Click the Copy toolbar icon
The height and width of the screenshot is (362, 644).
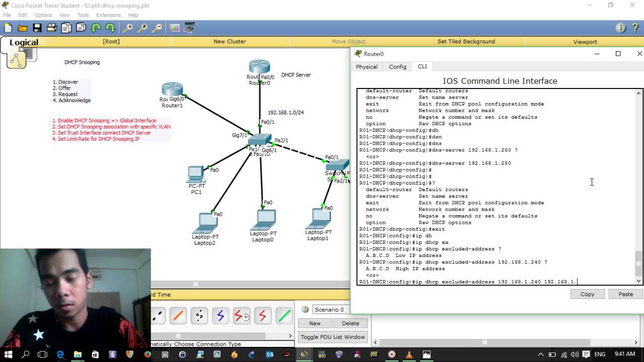coord(66,28)
